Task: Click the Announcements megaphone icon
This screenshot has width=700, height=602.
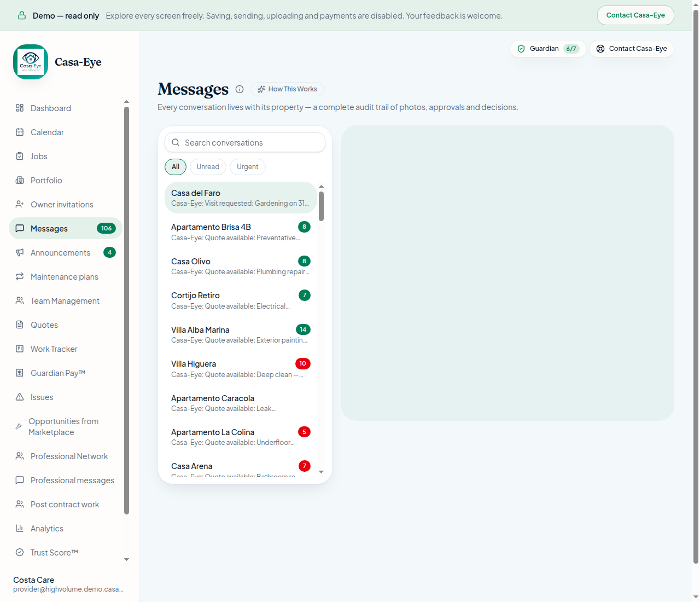Action: [20, 252]
